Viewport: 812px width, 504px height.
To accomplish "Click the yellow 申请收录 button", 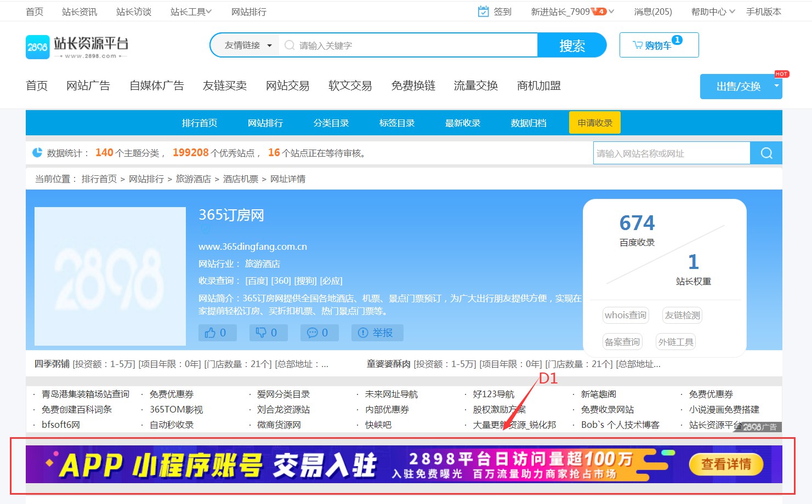I will pos(595,123).
